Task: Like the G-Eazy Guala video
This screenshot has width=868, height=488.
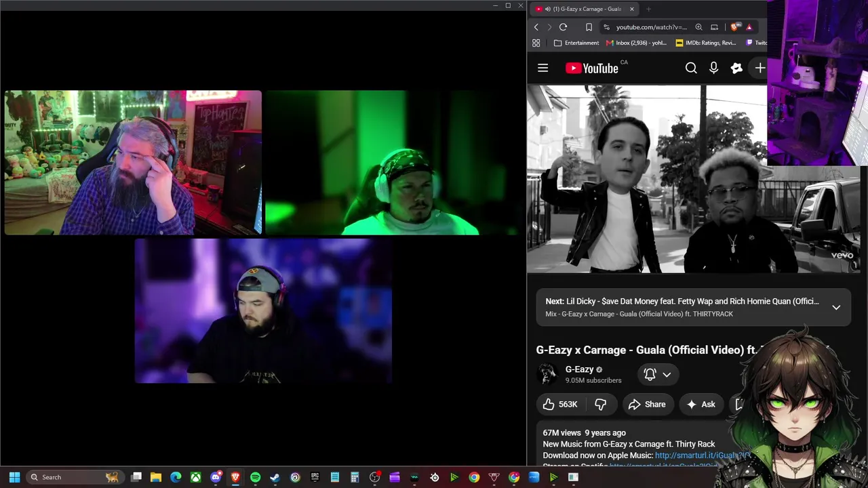Action: [560, 404]
